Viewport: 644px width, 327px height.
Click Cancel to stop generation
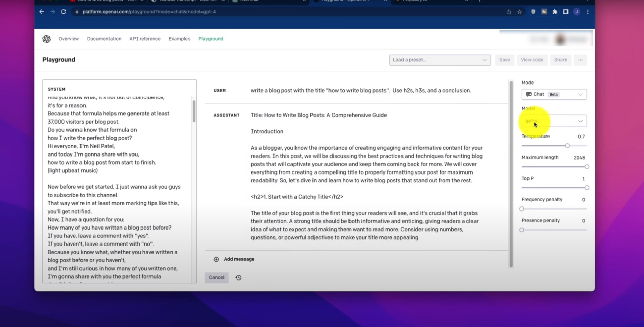216,278
